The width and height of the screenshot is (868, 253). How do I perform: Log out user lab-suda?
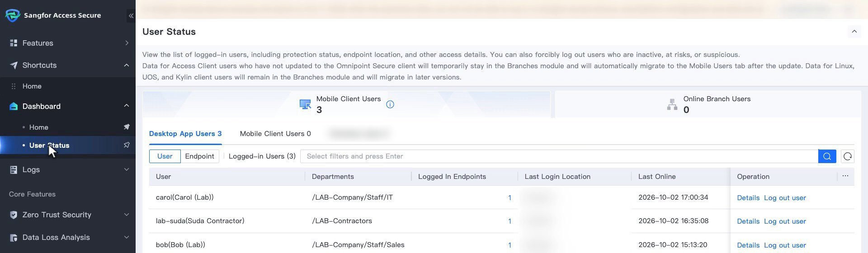coord(785,221)
